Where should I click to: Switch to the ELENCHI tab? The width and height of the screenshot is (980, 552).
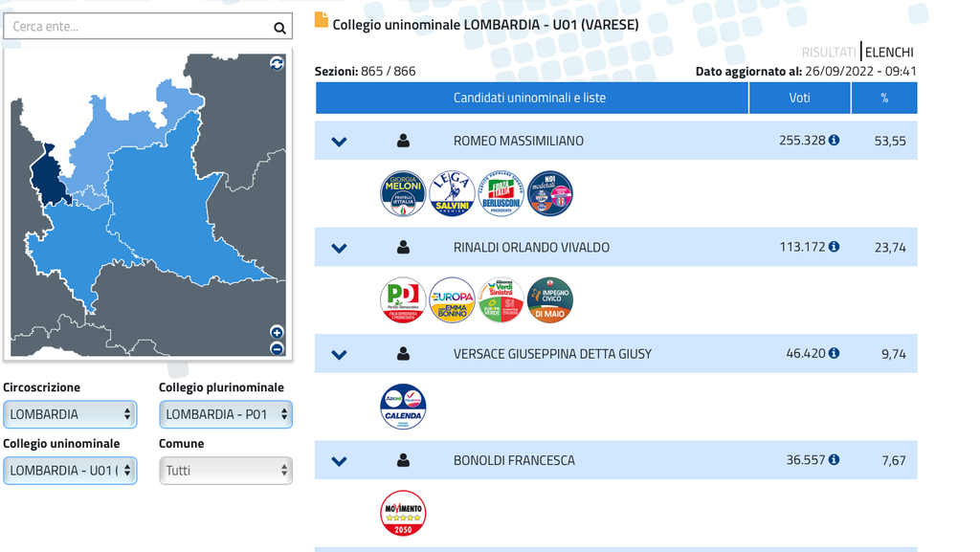(889, 53)
